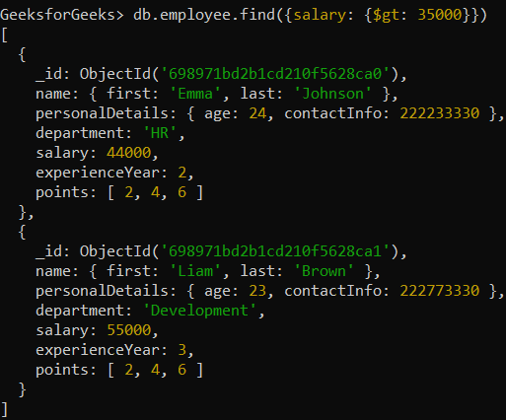Click ObjectId '698971bd2b1cd210f5628ca0'
The height and width of the screenshot is (420, 506).
(x=239, y=74)
